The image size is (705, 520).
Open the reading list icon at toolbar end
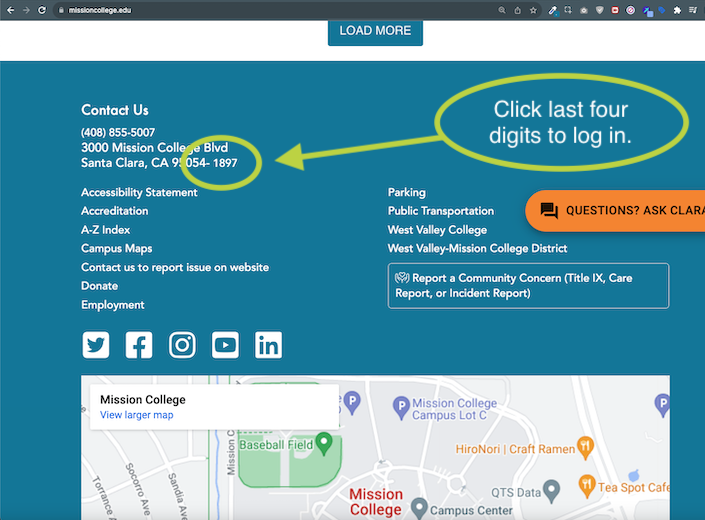(693, 10)
